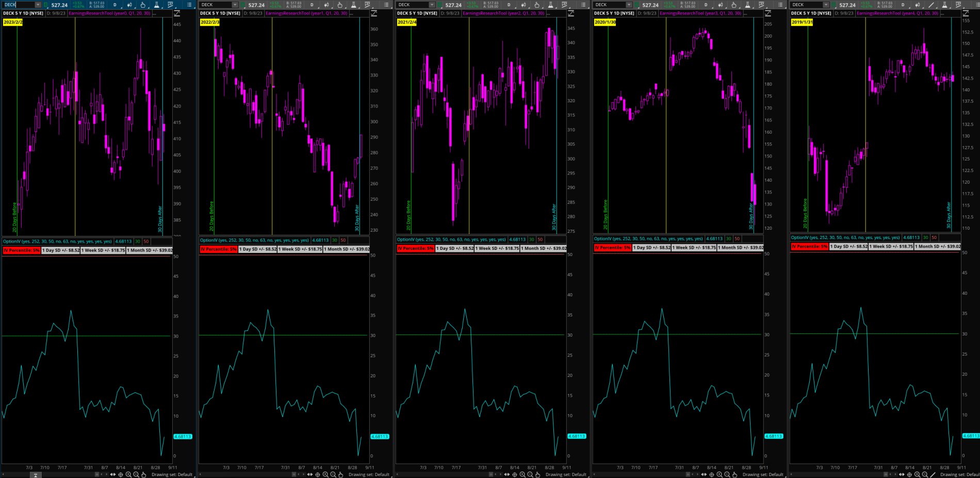The image size is (980, 478).
Task: Click DECK symbol input field in first chart
Action: click(19, 5)
